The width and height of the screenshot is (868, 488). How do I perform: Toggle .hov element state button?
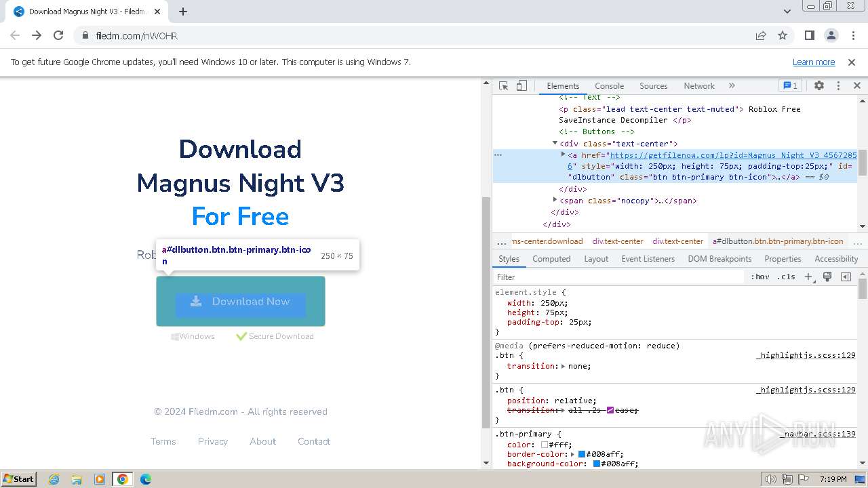760,277
